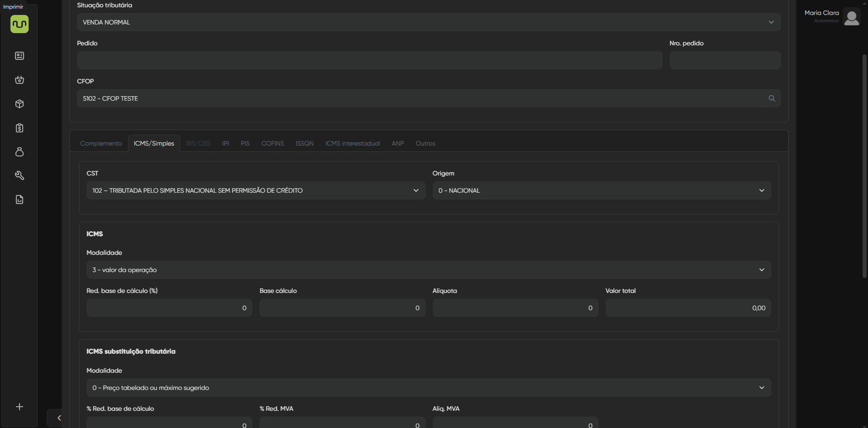Open the CST dropdown
This screenshot has width=868, height=428.
tap(255, 190)
